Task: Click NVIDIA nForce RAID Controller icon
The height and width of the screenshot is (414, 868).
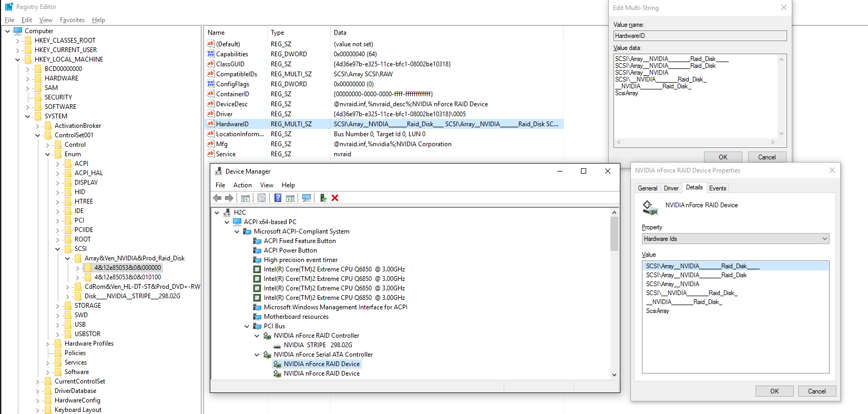Action: 267,336
